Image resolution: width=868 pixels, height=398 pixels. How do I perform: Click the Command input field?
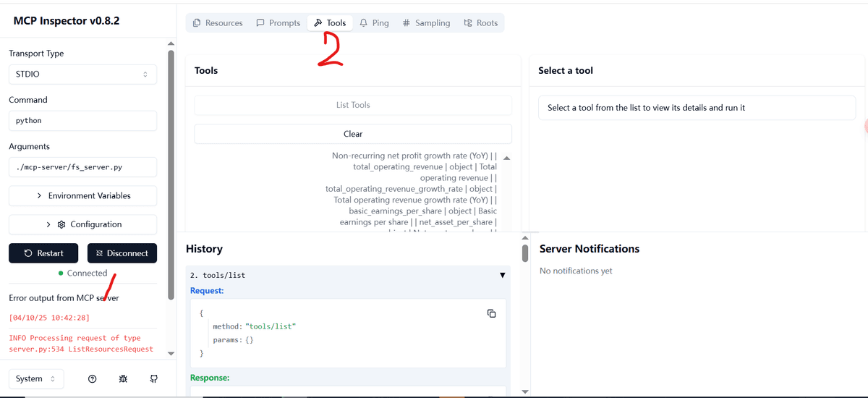coord(82,120)
